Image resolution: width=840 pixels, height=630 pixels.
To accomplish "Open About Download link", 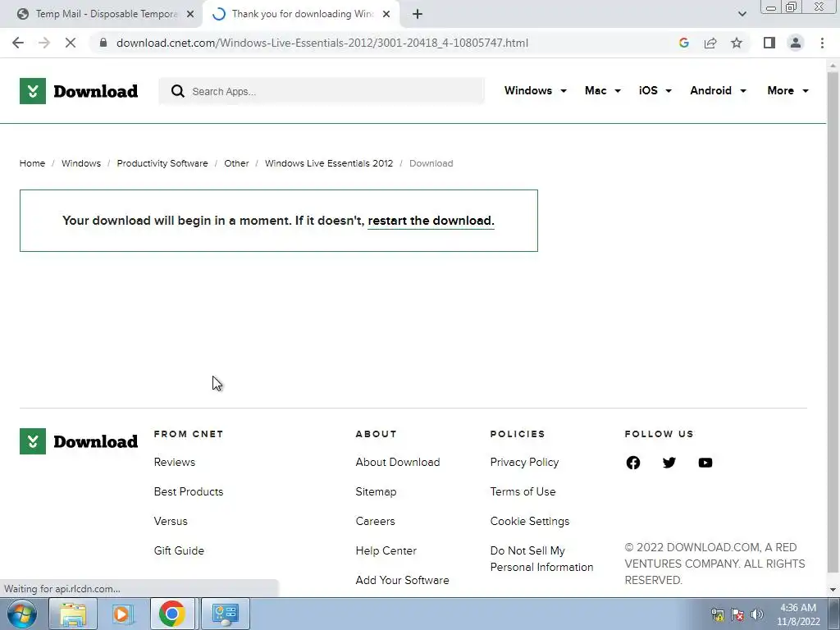I will pyautogui.click(x=398, y=462).
